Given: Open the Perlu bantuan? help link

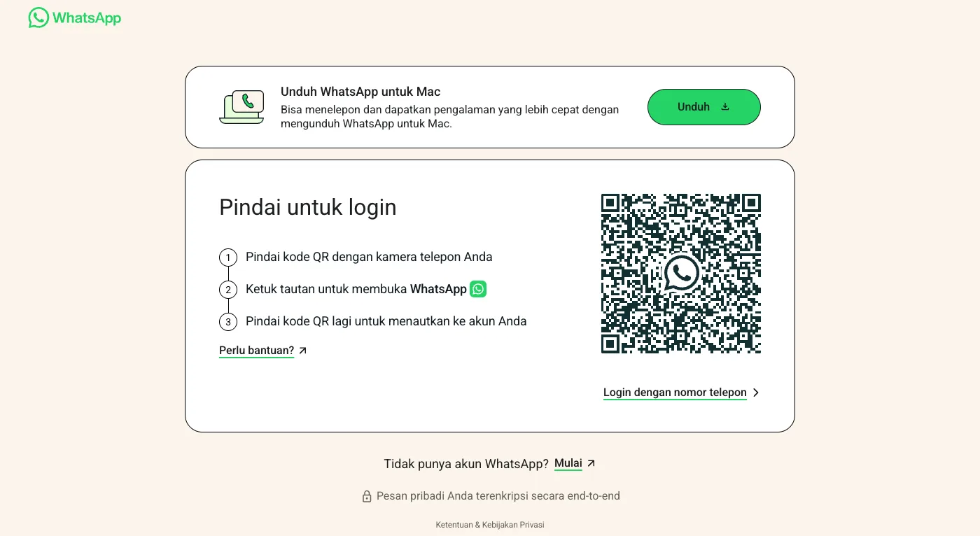Looking at the screenshot, I should (257, 351).
